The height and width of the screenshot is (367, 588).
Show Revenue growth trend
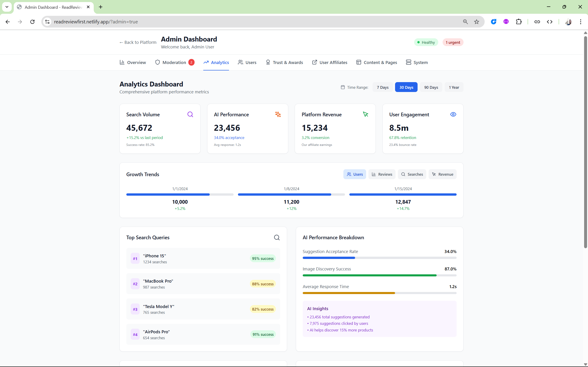pos(442,174)
